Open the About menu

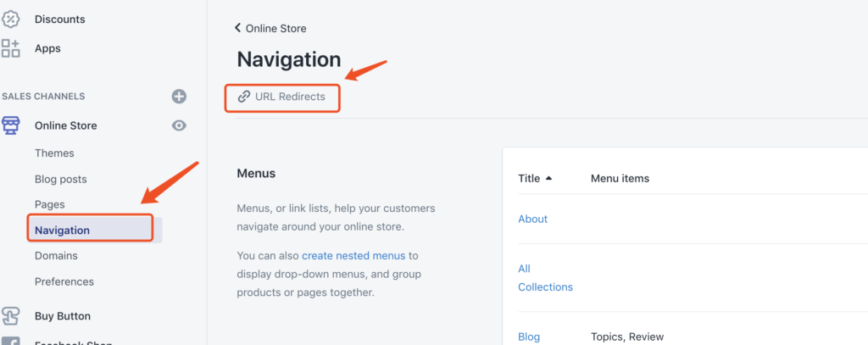click(532, 219)
